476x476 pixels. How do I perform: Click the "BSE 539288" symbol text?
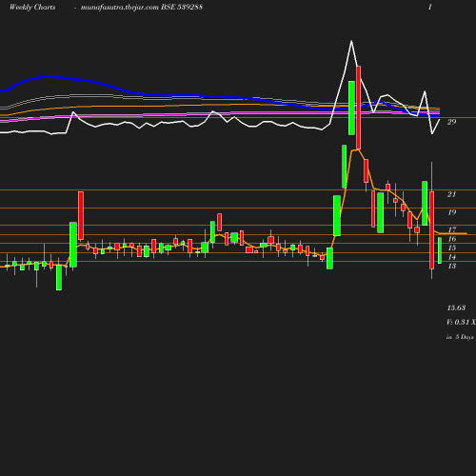tap(182, 7)
